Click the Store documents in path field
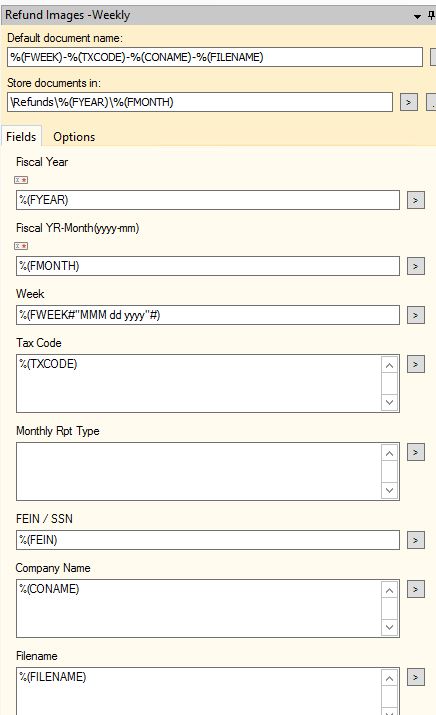The image size is (436, 715). (200, 102)
